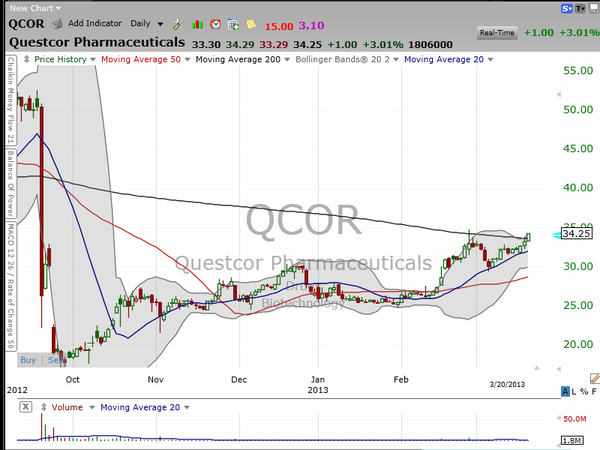The width and height of the screenshot is (600, 450).
Task: Click the QCOR ticker symbol in header
Action: coord(26,24)
